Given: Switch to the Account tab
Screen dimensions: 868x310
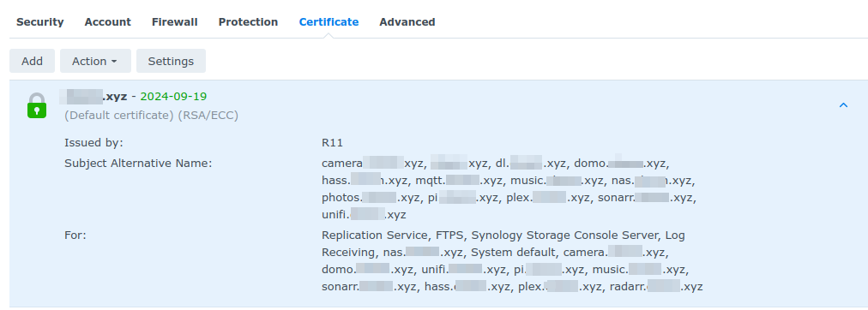Looking at the screenshot, I should click(108, 22).
